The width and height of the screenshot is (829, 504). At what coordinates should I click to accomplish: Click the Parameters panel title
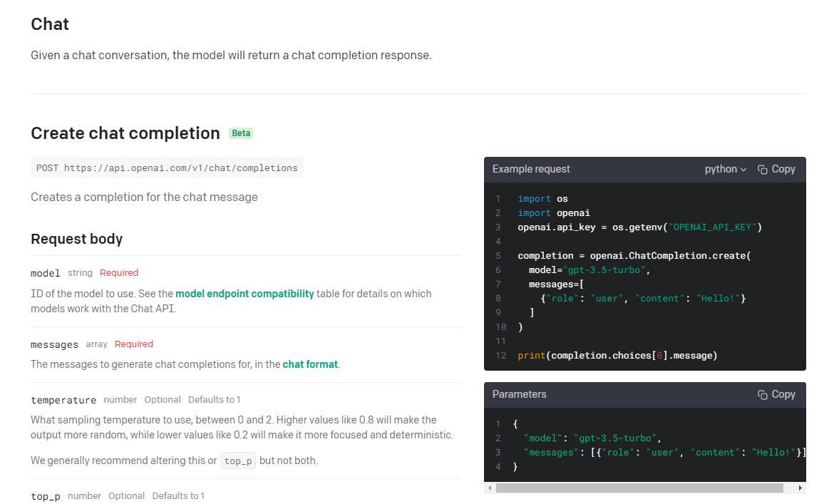(x=519, y=394)
